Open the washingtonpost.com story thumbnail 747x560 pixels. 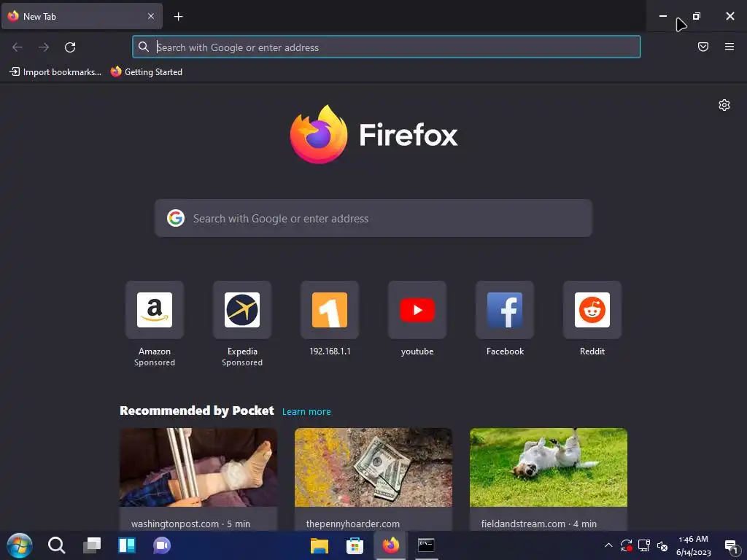(198, 467)
